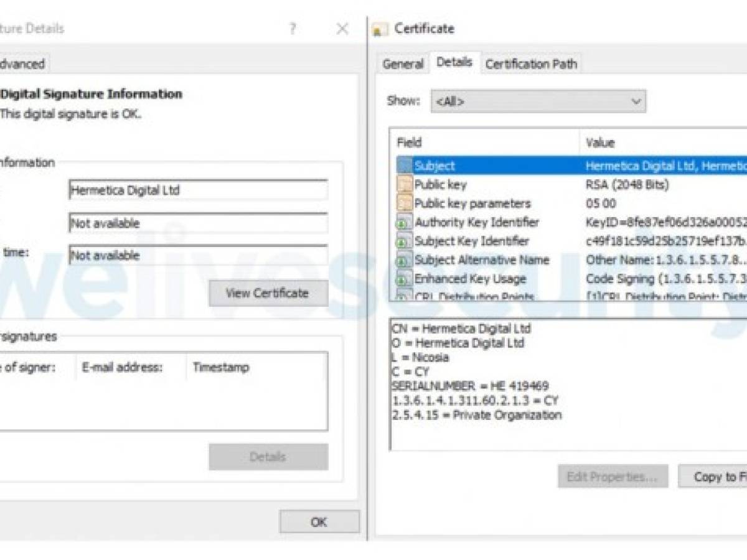Click OK in Signature Details dialog

click(319, 522)
